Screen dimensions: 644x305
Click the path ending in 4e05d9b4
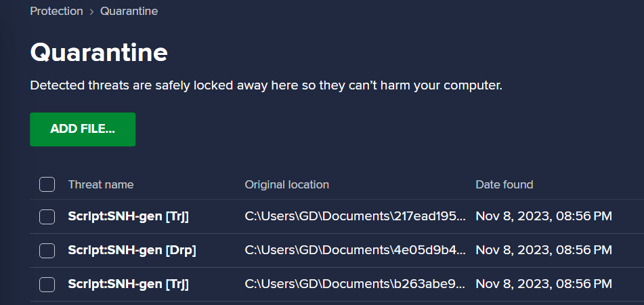[x=356, y=250]
